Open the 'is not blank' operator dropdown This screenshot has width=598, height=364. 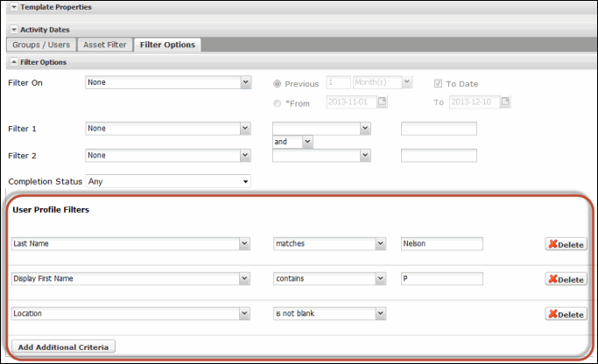[x=329, y=314]
